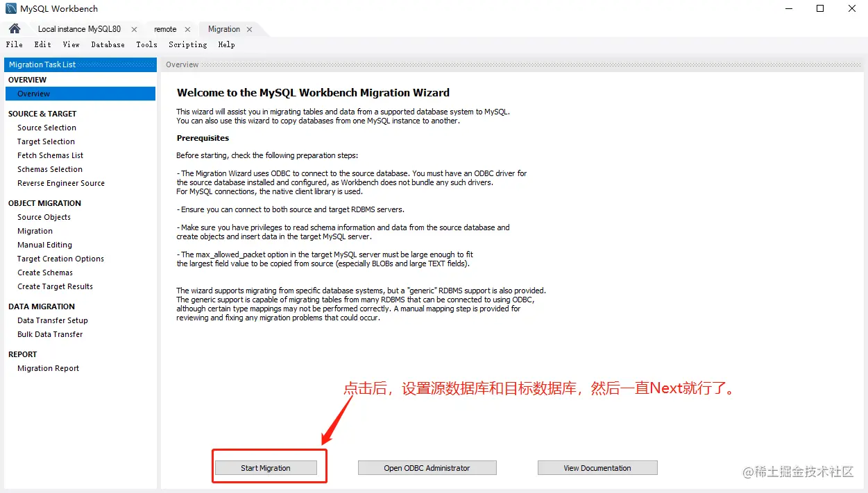Select the Migration step under Object Migration
This screenshot has width=868, height=493.
click(x=35, y=231)
